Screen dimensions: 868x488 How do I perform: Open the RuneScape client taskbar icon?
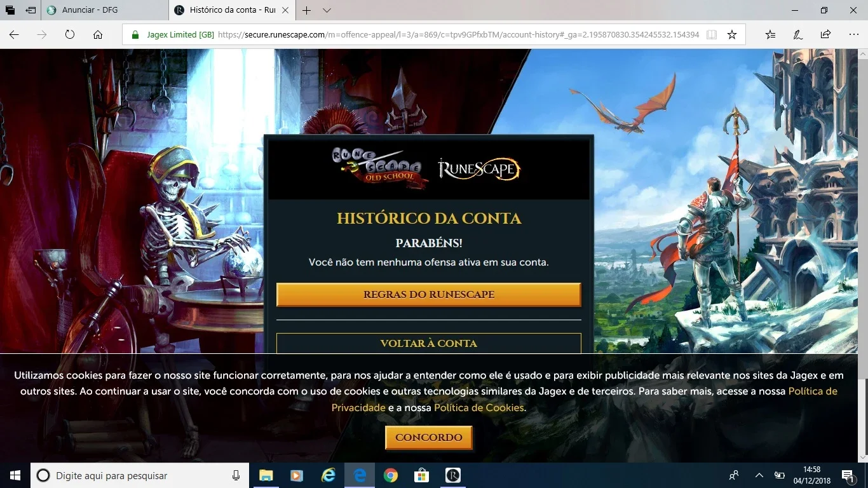click(x=452, y=475)
